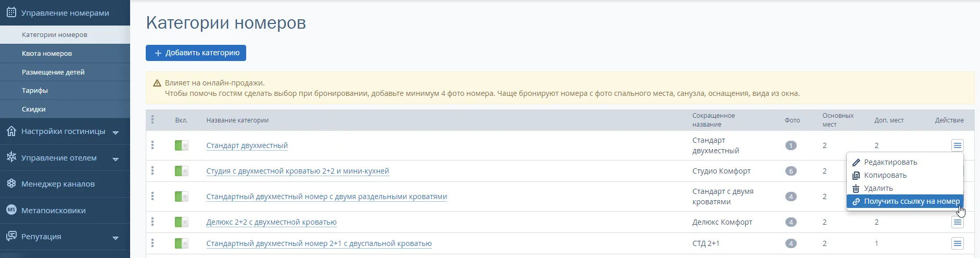Screen dimensions: 980x258
Task: Switch off Делюкс 2+2 category toggle
Action: [x=182, y=222]
